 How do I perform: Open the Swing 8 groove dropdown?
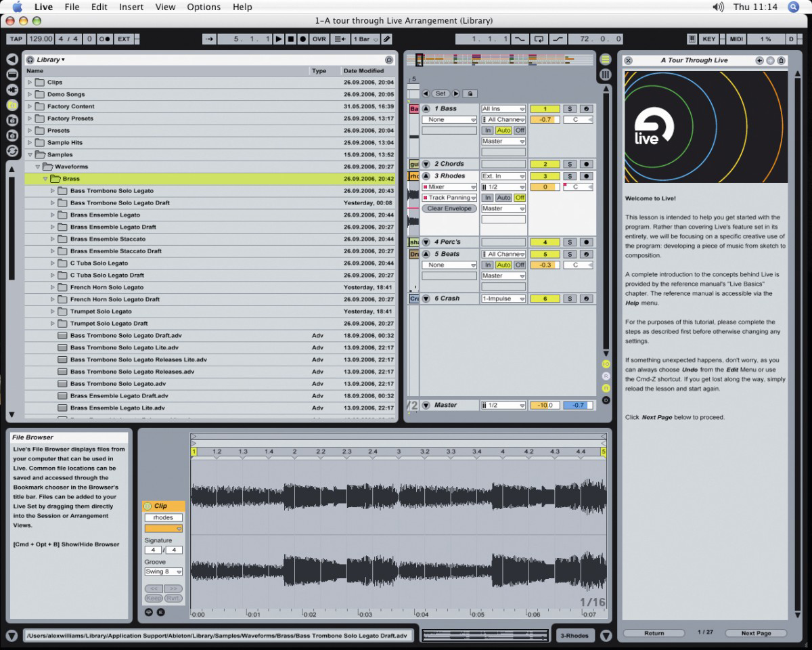[x=164, y=571]
